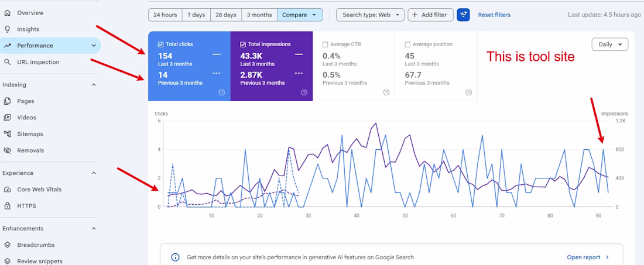
Task: Uncheck the Total clicks checkbox
Action: coord(160,44)
